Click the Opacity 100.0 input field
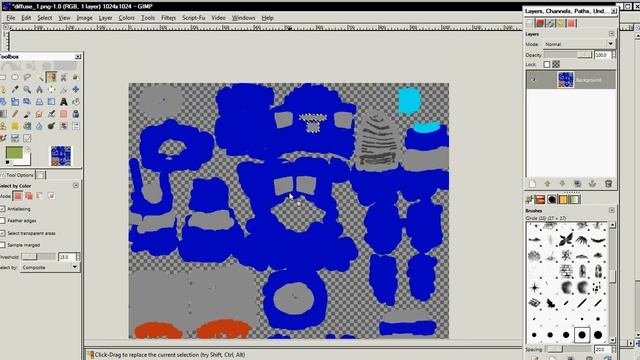Image resolution: width=640 pixels, height=360 pixels. [602, 55]
